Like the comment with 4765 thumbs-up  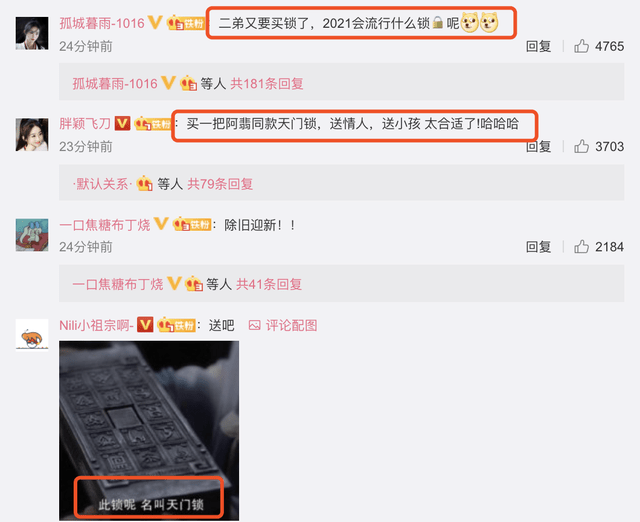(x=581, y=46)
